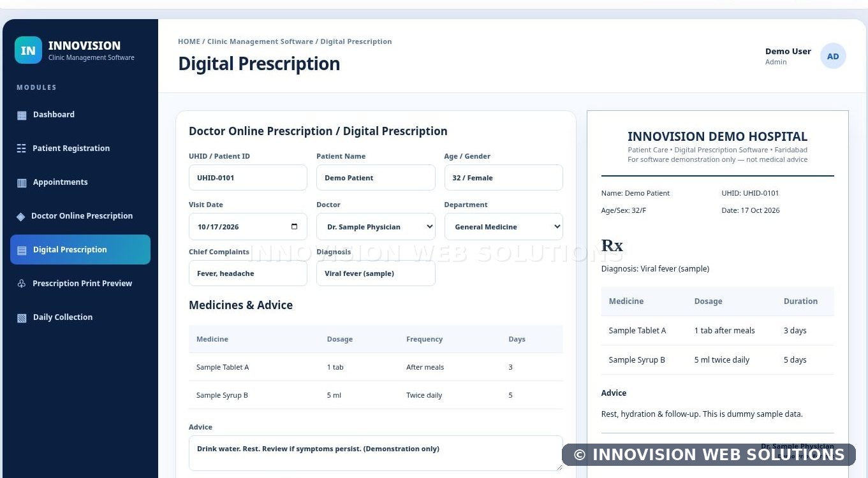Click the Frequency column header
868x478 pixels.
[424, 339]
